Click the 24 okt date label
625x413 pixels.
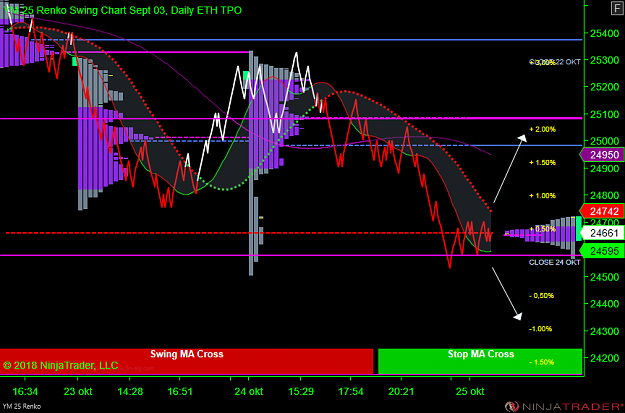click(249, 391)
